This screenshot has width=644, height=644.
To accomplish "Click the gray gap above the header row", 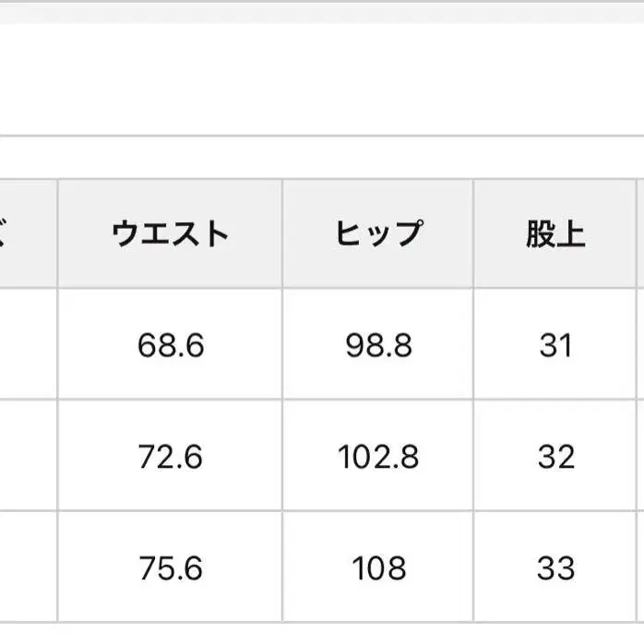I will 322,158.
